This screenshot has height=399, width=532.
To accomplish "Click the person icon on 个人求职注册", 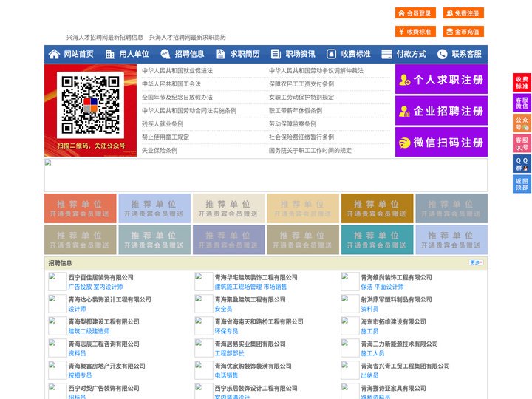I will pos(404,80).
